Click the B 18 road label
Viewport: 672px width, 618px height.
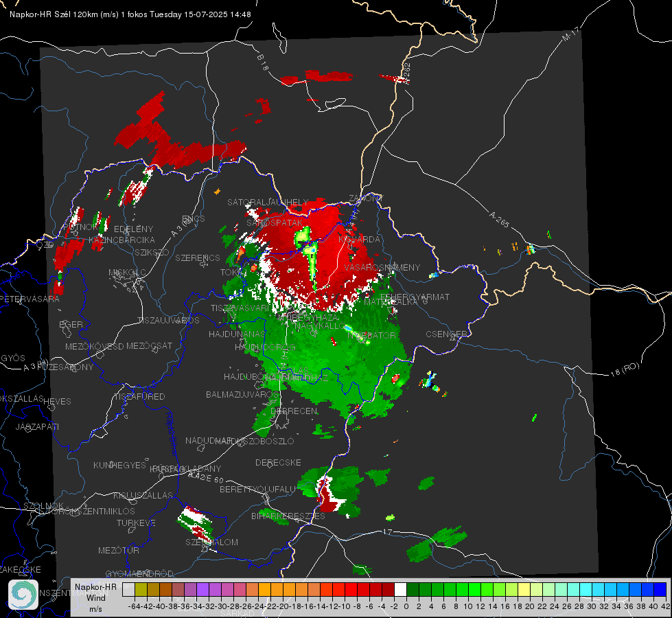(263, 62)
